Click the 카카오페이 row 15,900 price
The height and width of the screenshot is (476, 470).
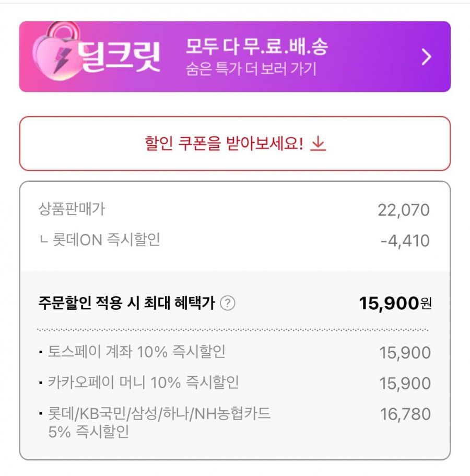click(405, 384)
